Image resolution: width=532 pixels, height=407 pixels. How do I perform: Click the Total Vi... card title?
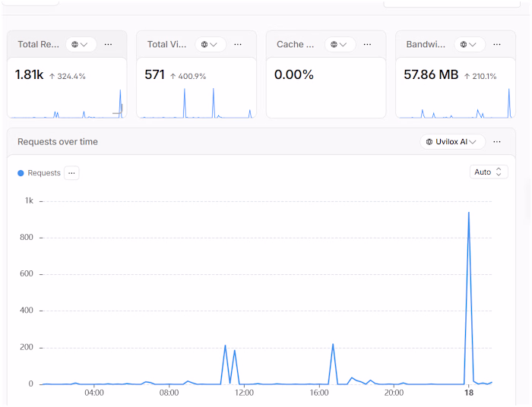pos(167,44)
